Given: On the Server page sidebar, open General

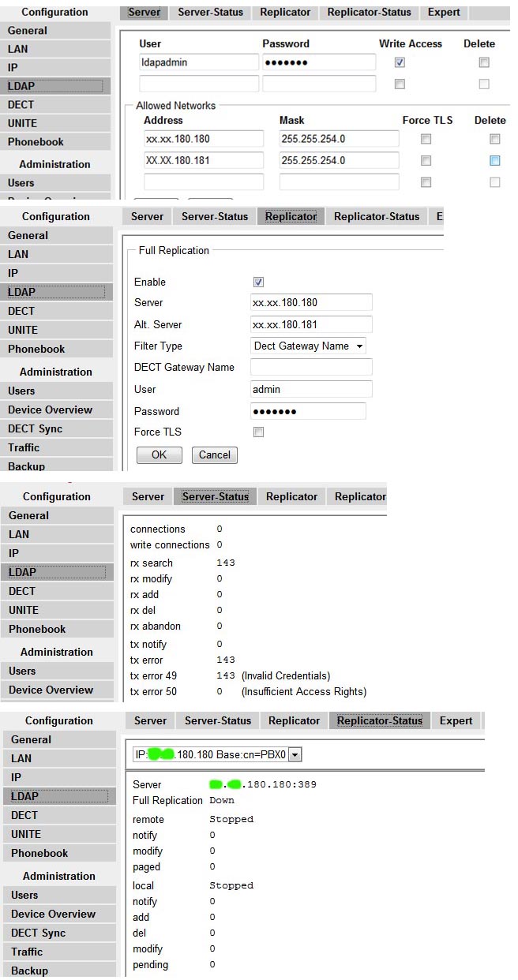Looking at the screenshot, I should [55, 30].
